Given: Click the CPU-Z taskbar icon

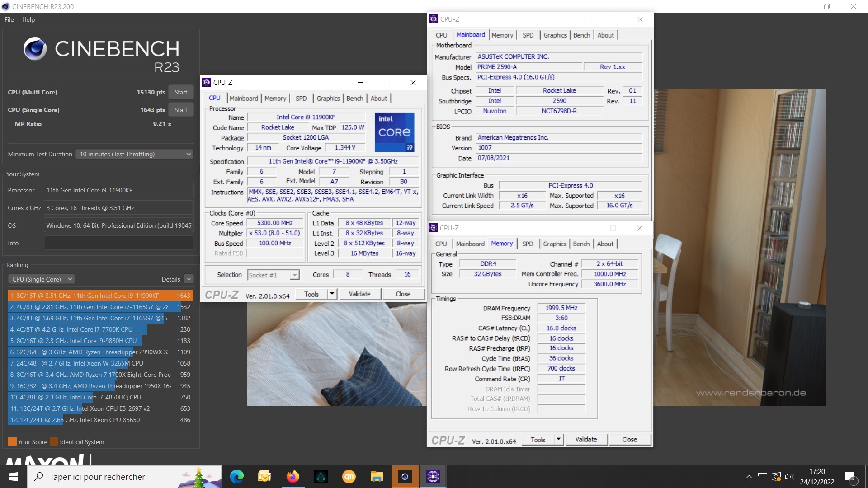Looking at the screenshot, I should tap(433, 477).
